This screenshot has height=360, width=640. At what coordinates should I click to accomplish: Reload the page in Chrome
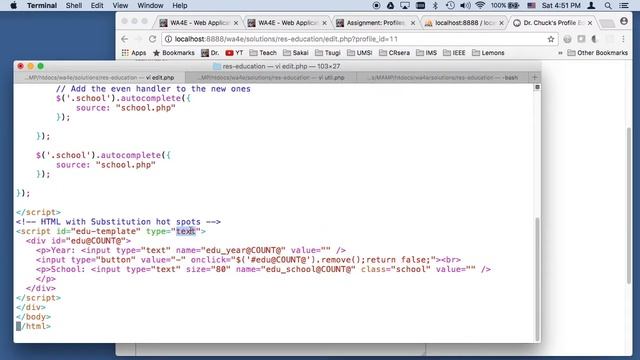(x=152, y=39)
